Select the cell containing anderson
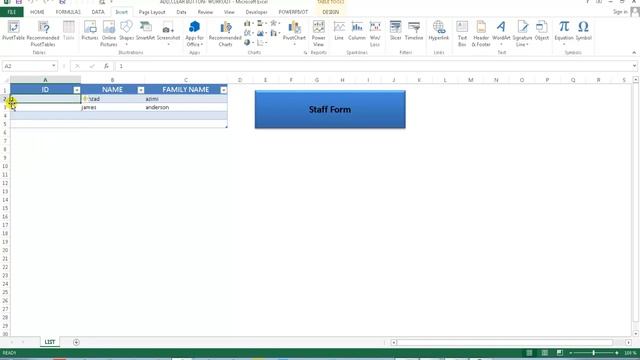The height and width of the screenshot is (360, 640). click(x=186, y=107)
